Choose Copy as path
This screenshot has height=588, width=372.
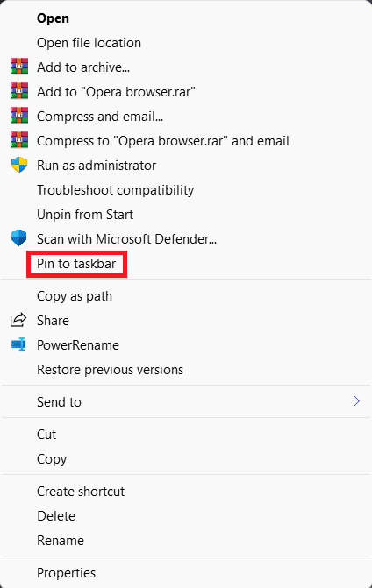point(75,296)
